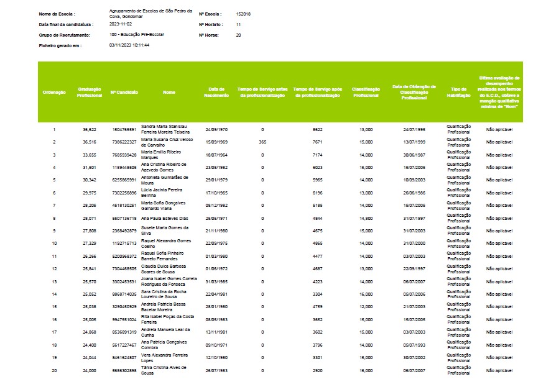Select the 'Data de Nascimento' column header

[x=217, y=92]
